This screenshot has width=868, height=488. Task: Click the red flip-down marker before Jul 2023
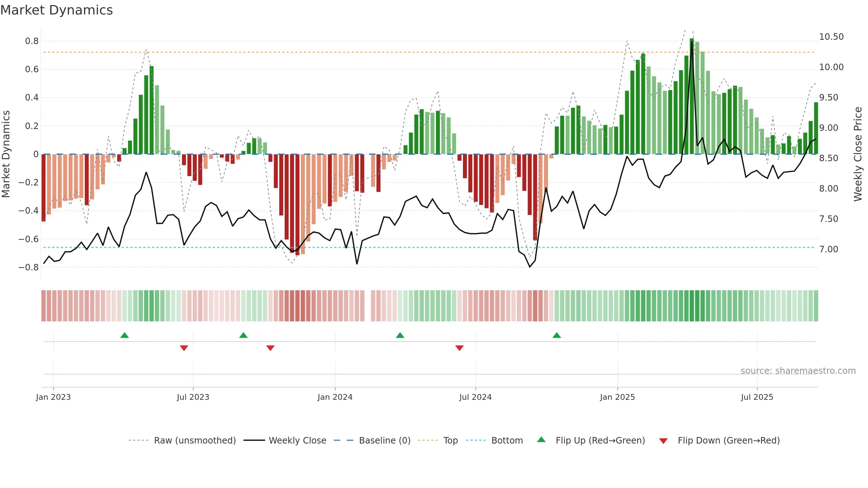click(184, 348)
